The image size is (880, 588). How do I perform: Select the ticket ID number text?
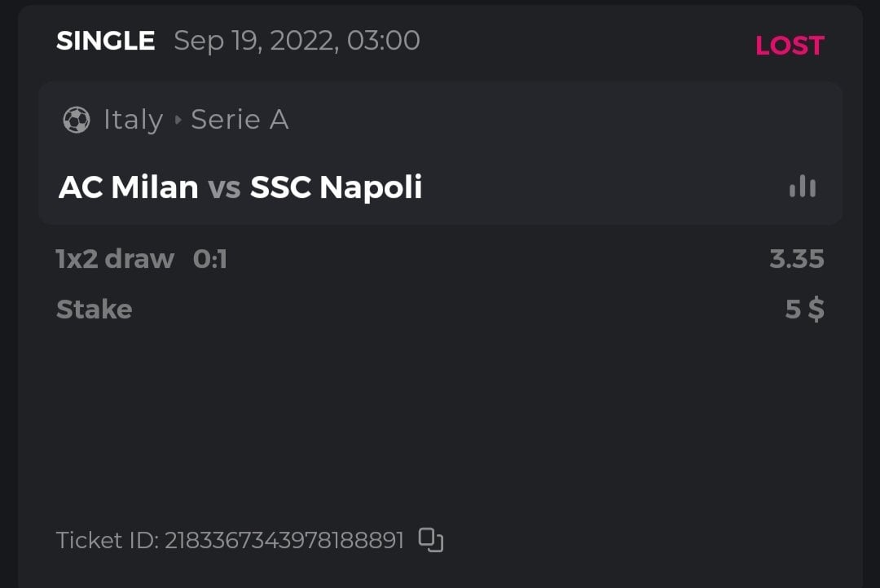click(x=284, y=540)
